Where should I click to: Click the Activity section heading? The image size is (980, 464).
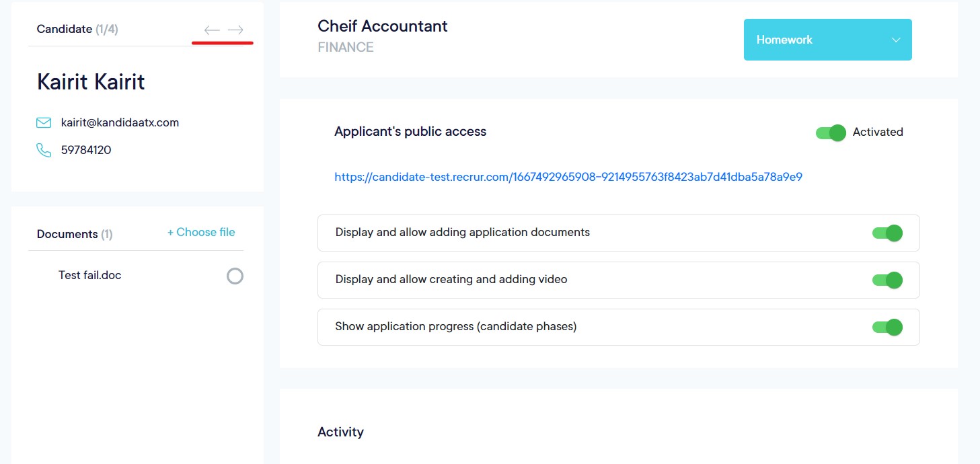point(340,432)
